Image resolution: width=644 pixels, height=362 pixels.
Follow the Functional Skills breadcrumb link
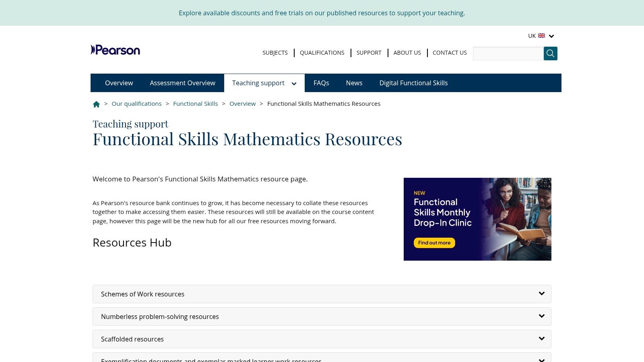[x=195, y=103]
